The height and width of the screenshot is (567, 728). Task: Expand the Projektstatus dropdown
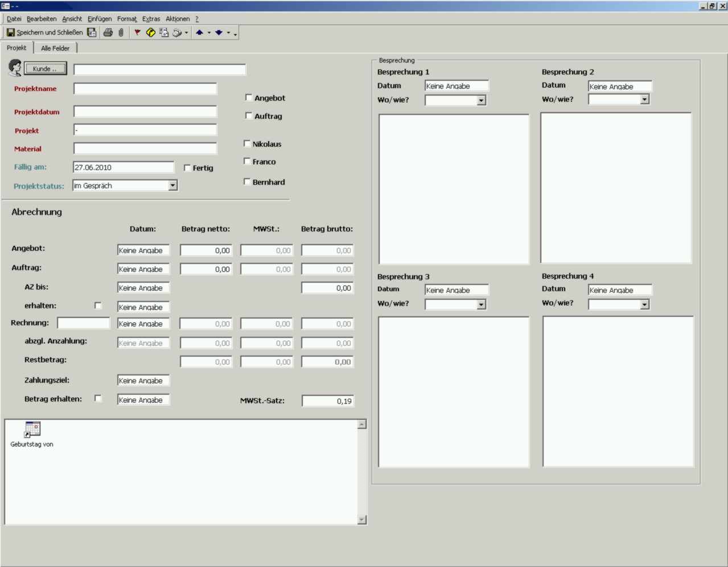[x=173, y=186]
